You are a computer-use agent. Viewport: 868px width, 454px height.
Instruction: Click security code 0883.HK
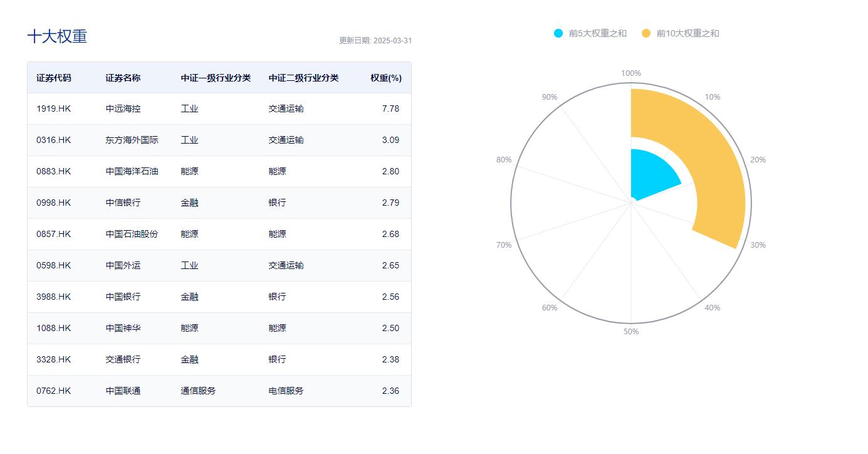[x=54, y=171]
